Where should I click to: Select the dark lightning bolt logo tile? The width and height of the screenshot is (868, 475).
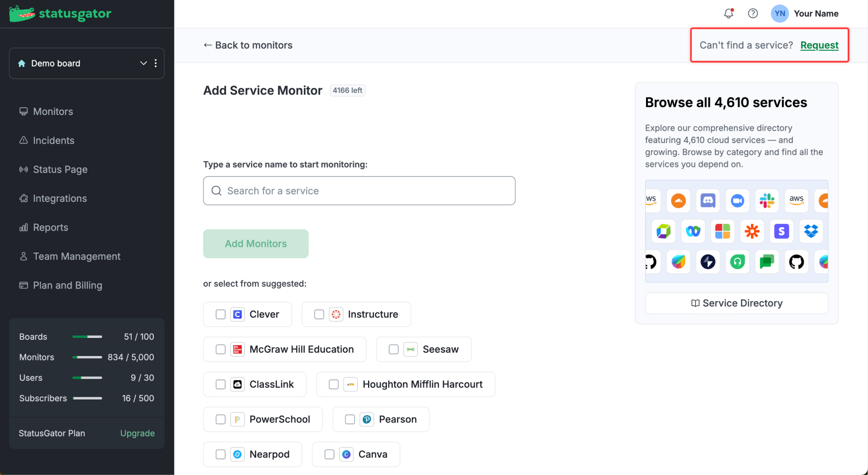tap(708, 261)
